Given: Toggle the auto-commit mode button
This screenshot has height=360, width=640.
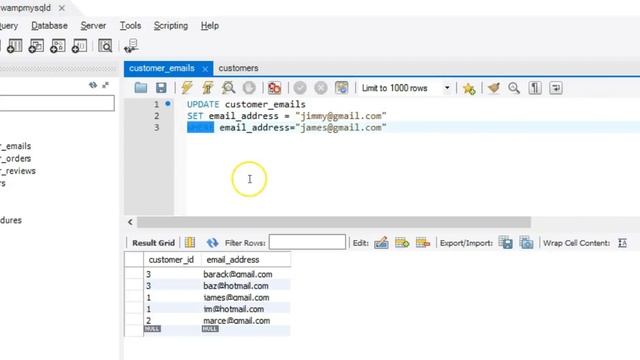Looking at the screenshot, I should pyautogui.click(x=342, y=88).
